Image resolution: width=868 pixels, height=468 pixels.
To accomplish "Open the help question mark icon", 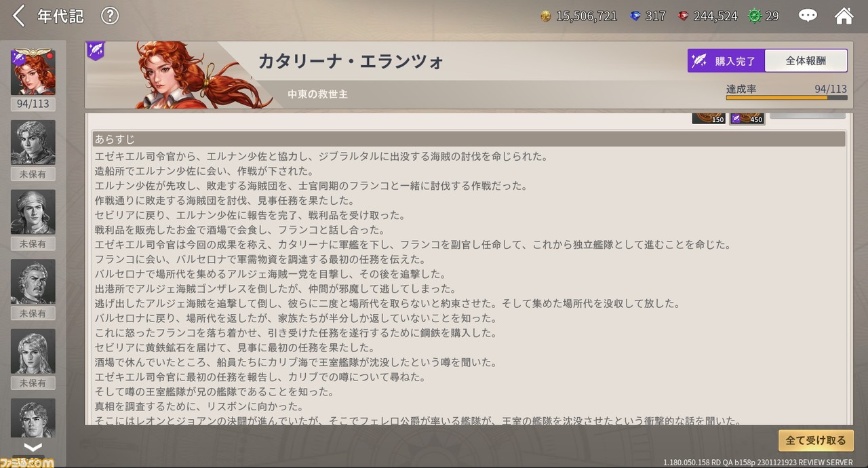I will coord(110,16).
